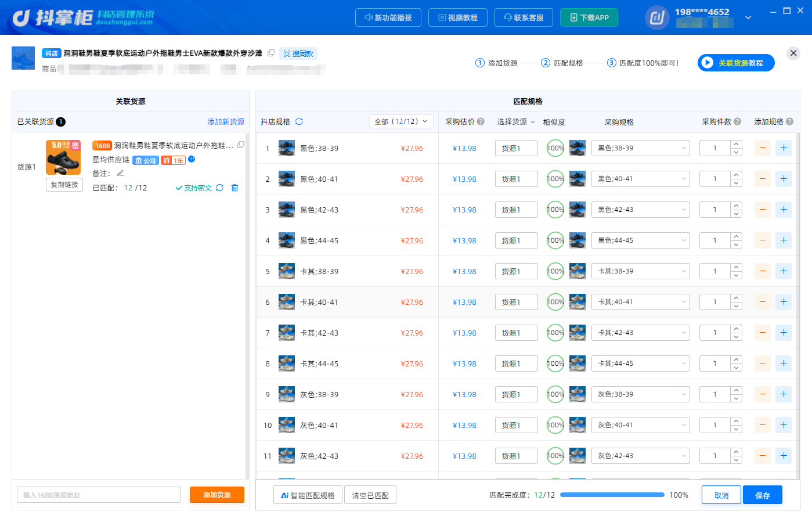Click the orange 添加货源 button
The image size is (812, 522).
point(217,495)
